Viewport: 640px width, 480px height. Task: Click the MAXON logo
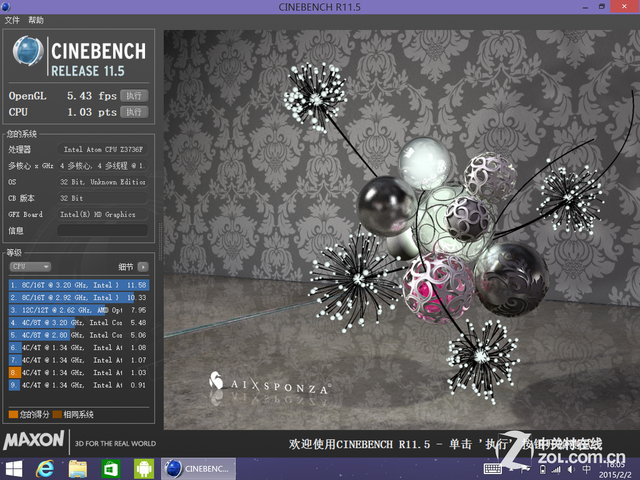coord(33,440)
